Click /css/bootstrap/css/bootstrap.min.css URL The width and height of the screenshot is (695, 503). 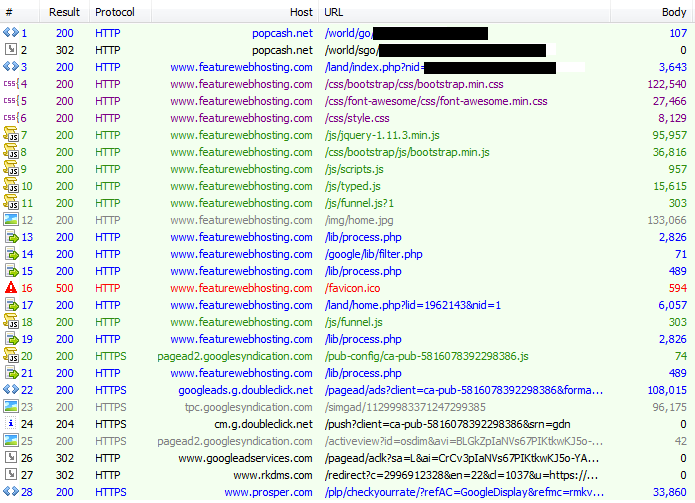pyautogui.click(x=414, y=84)
